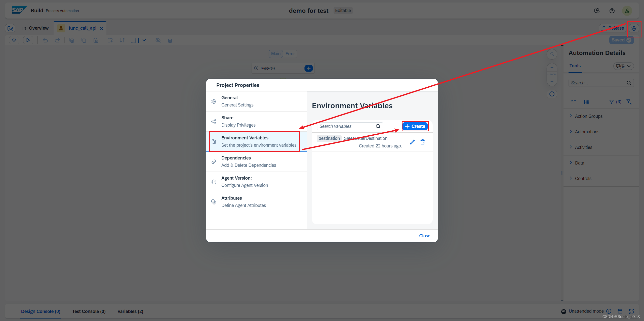Screen dimensions: 644x321
Task: Close the Project Properties dialog
Action: 424,236
